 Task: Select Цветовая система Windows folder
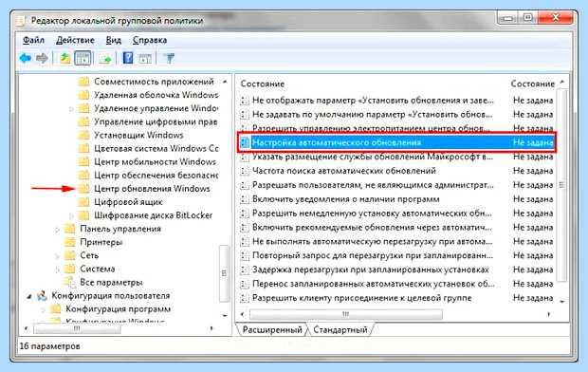156,148
